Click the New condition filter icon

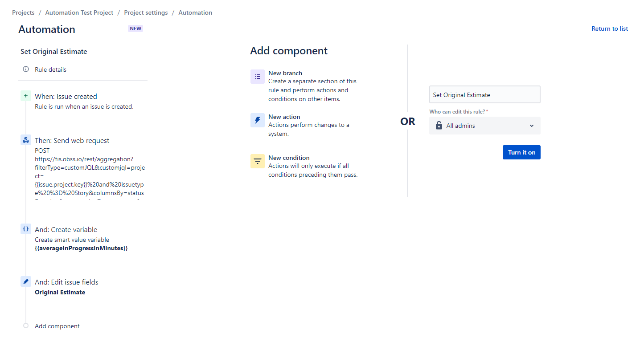[x=258, y=161]
